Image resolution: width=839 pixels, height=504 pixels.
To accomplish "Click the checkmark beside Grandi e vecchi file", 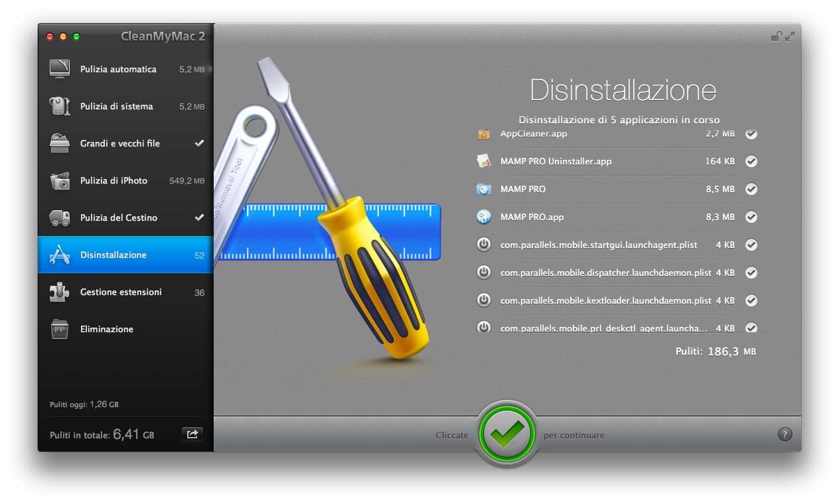I will pos(199,143).
